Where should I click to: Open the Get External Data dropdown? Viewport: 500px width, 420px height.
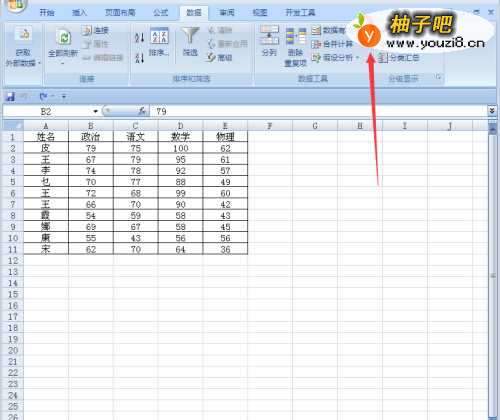coord(23,47)
